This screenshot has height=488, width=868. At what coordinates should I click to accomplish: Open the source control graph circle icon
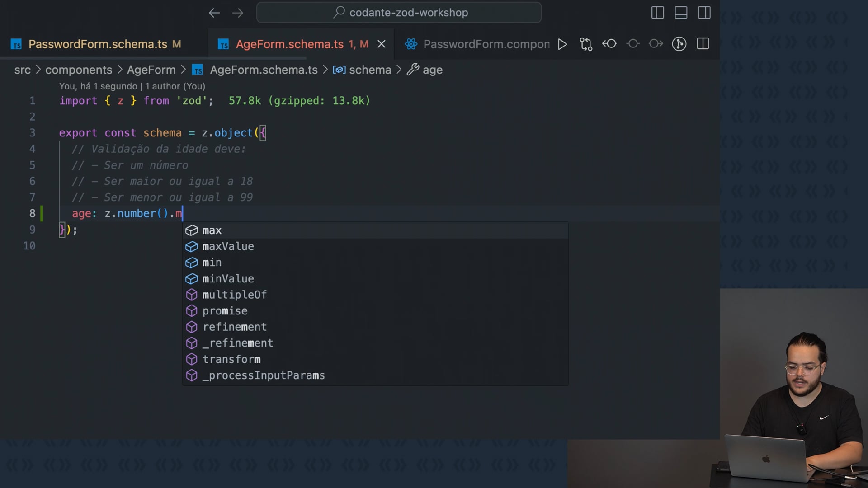point(679,44)
